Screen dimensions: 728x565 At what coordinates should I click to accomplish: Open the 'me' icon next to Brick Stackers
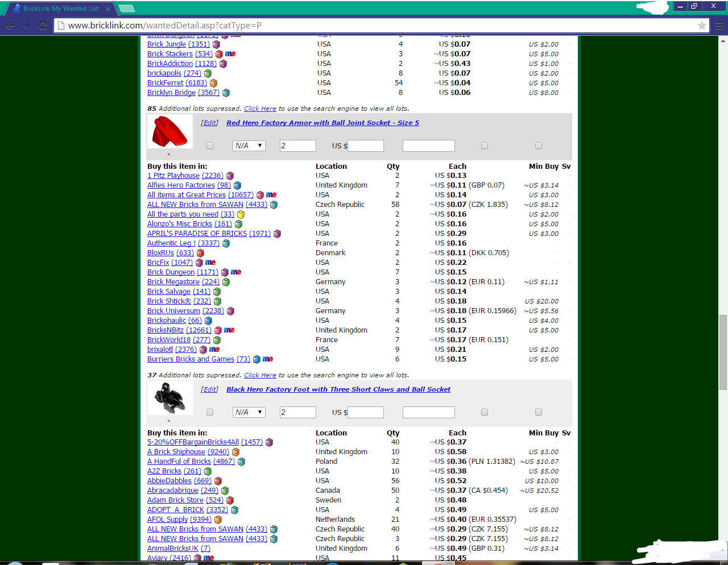click(230, 54)
